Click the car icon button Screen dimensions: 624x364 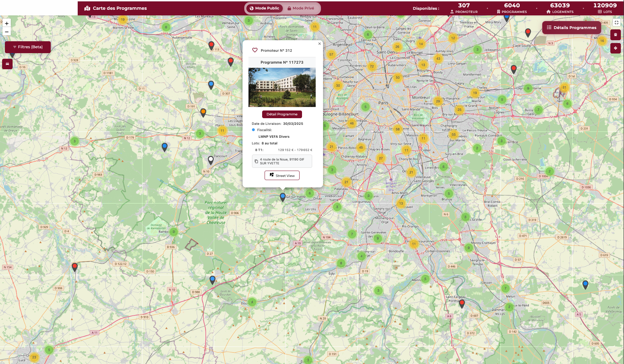coord(7,64)
